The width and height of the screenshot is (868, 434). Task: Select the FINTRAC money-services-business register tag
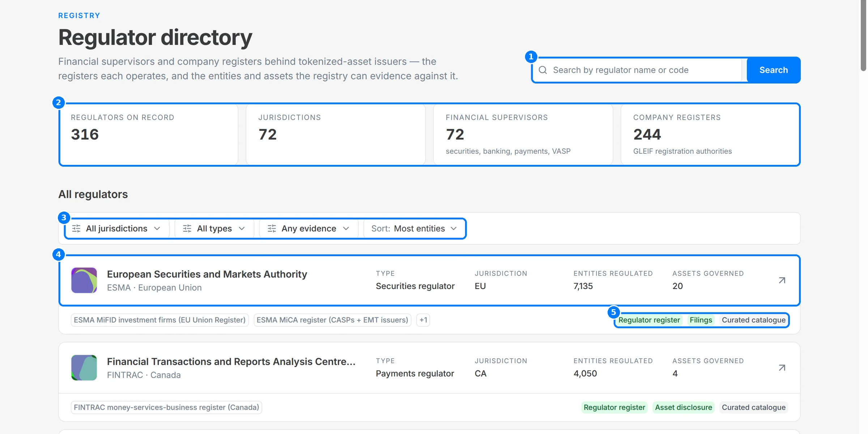166,408
